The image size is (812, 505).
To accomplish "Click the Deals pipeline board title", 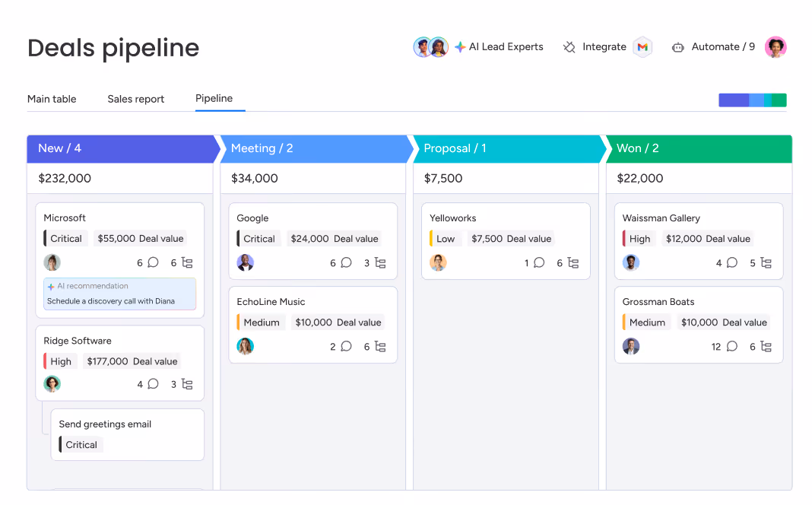I will (113, 49).
